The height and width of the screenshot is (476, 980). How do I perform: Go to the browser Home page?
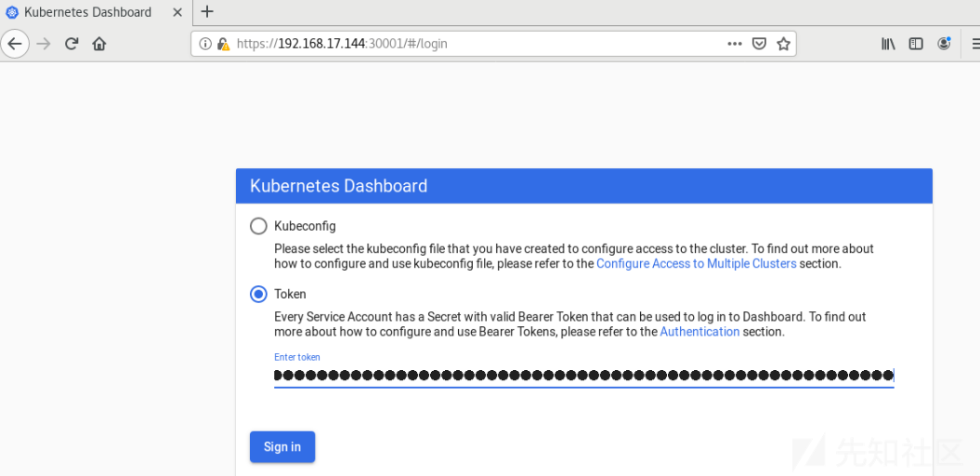coord(98,44)
